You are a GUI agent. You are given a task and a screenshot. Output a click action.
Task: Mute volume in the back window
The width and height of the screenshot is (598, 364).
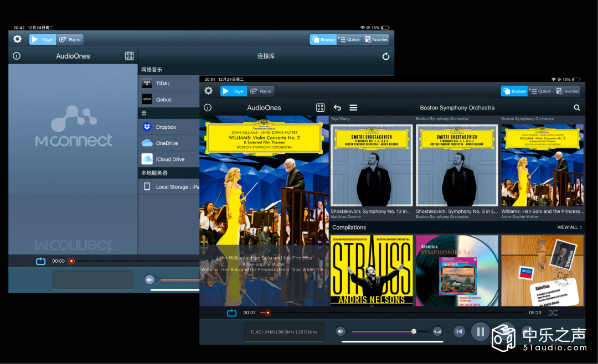click(x=150, y=280)
